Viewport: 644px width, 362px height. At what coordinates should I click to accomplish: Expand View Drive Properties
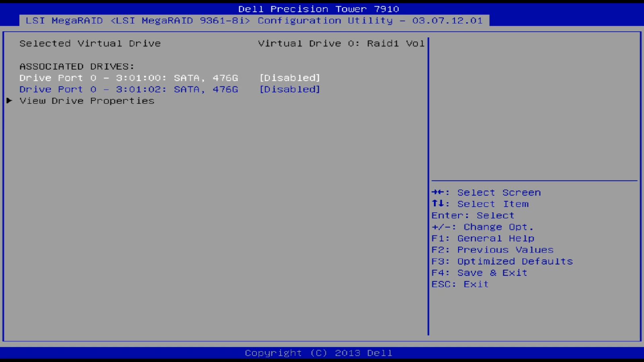pyautogui.click(x=87, y=101)
